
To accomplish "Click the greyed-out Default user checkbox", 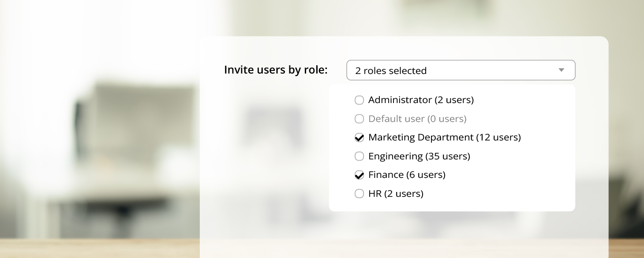I will (359, 119).
